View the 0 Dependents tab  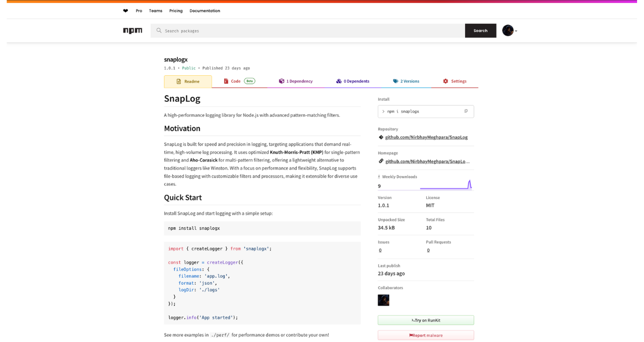click(352, 81)
